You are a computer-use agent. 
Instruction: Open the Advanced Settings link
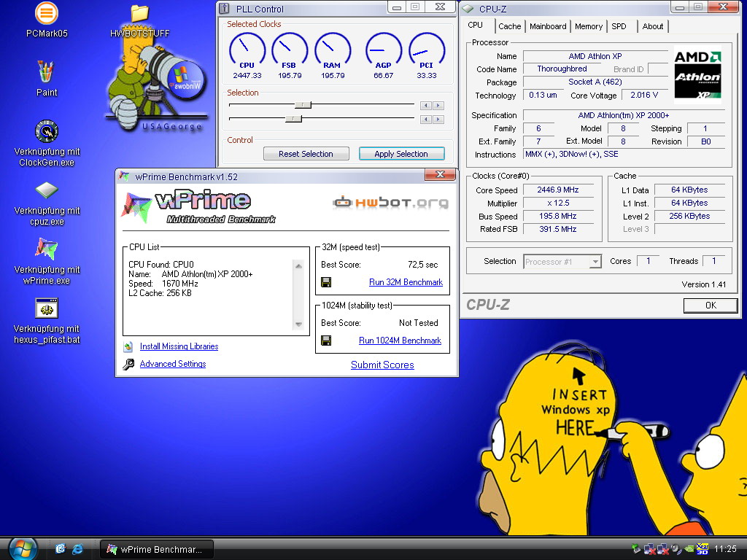pos(173,364)
